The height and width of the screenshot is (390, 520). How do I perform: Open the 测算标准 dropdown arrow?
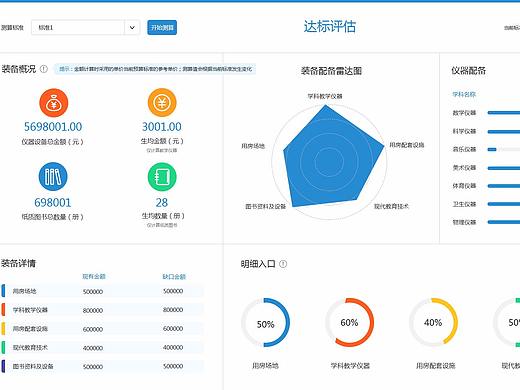click(132, 28)
